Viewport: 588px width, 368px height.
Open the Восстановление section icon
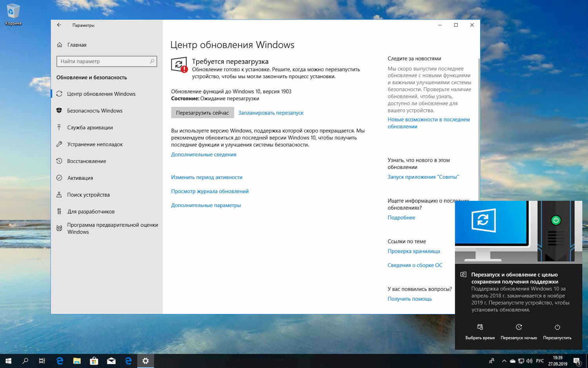click(60, 161)
